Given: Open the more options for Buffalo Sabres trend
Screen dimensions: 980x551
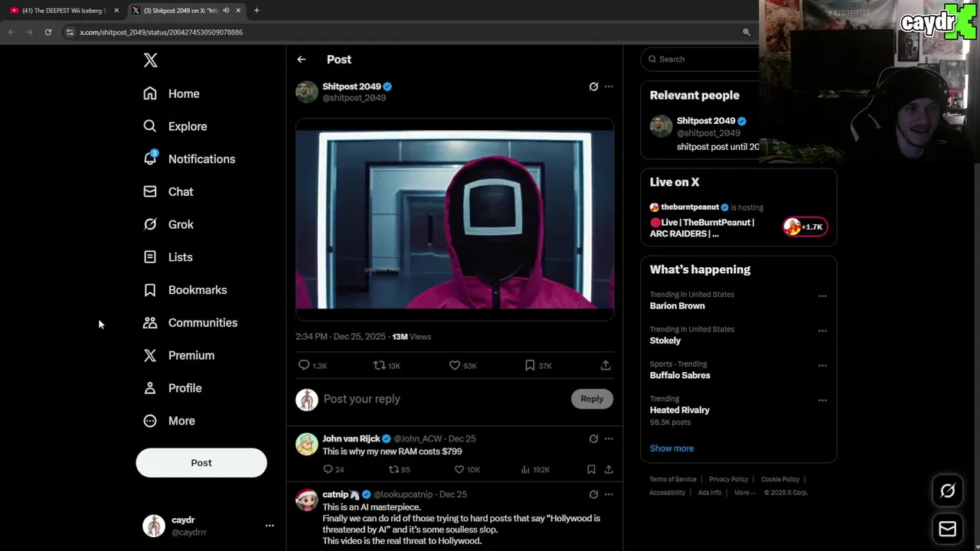Looking at the screenshot, I should pyautogui.click(x=822, y=366).
